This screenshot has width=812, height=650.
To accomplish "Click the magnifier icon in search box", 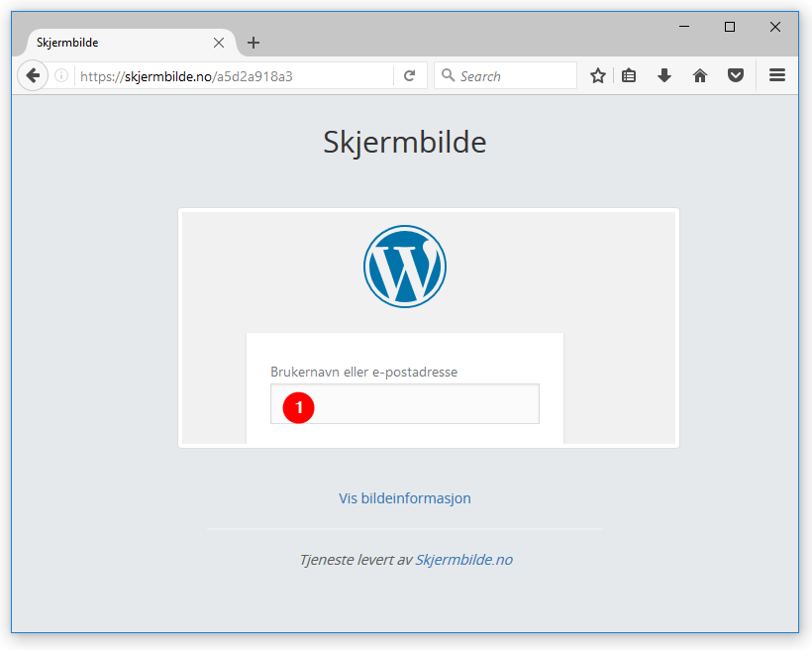I will click(448, 76).
